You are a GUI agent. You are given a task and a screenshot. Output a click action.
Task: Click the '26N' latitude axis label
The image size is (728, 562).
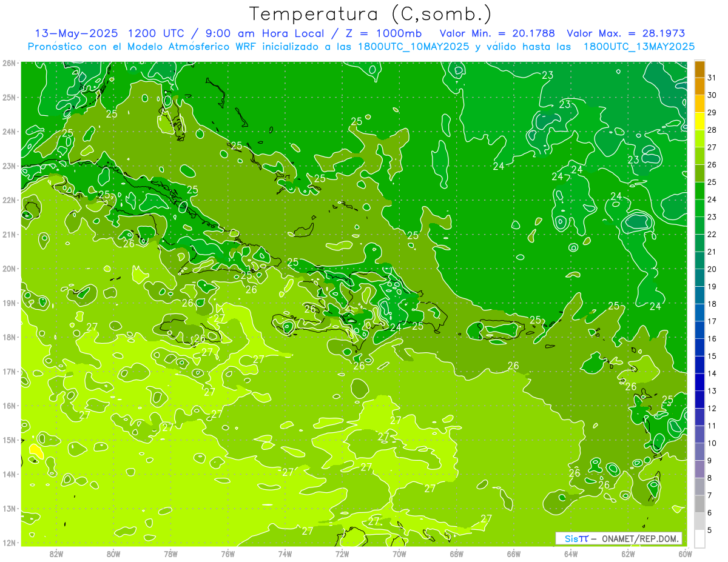point(9,63)
